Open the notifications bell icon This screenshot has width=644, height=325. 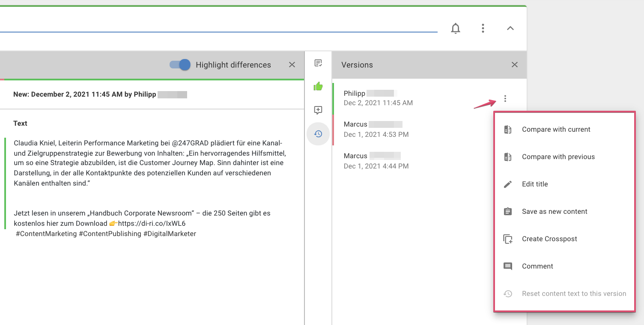point(456,28)
